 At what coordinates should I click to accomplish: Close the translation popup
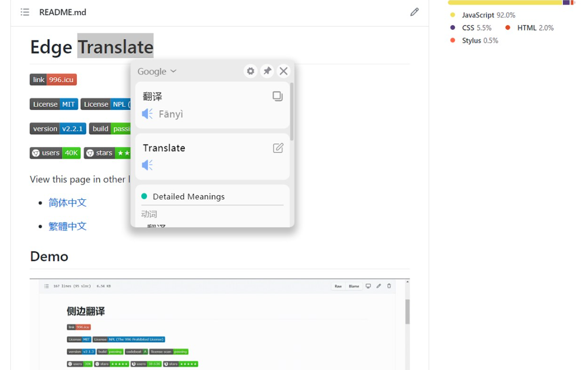(283, 71)
